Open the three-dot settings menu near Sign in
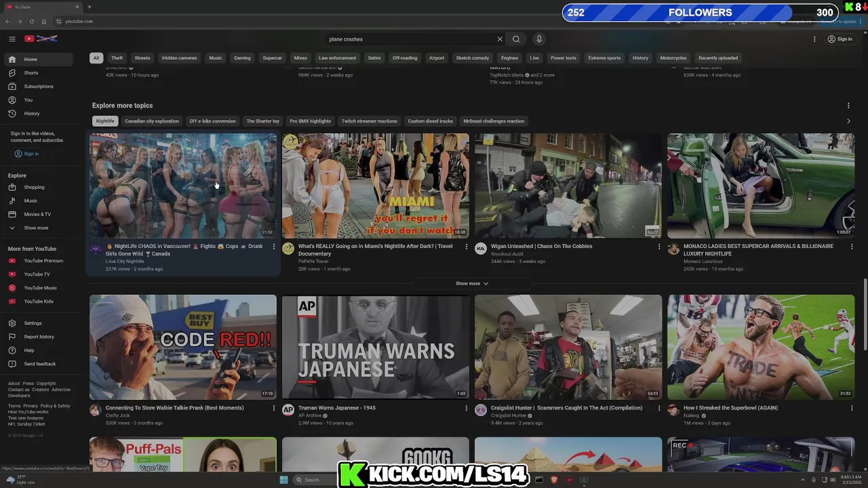Screen dimensions: 868x488 click(814, 39)
